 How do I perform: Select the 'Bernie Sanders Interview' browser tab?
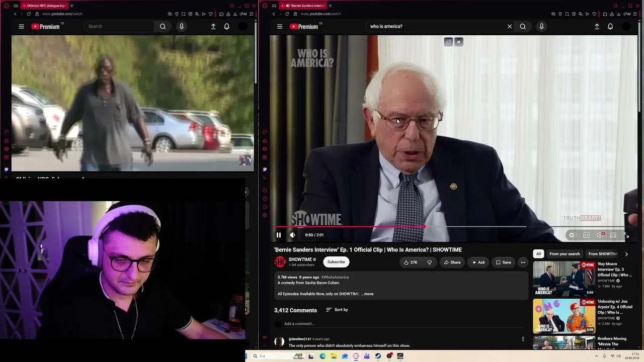302,6
